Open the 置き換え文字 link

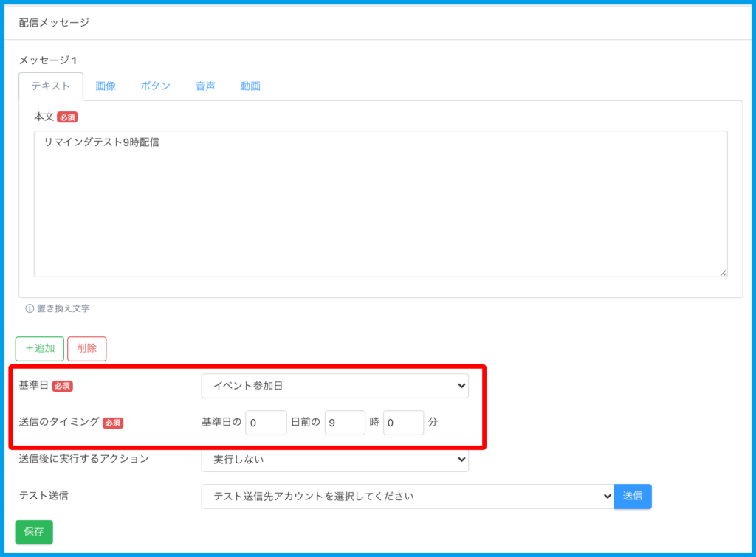pos(63,309)
